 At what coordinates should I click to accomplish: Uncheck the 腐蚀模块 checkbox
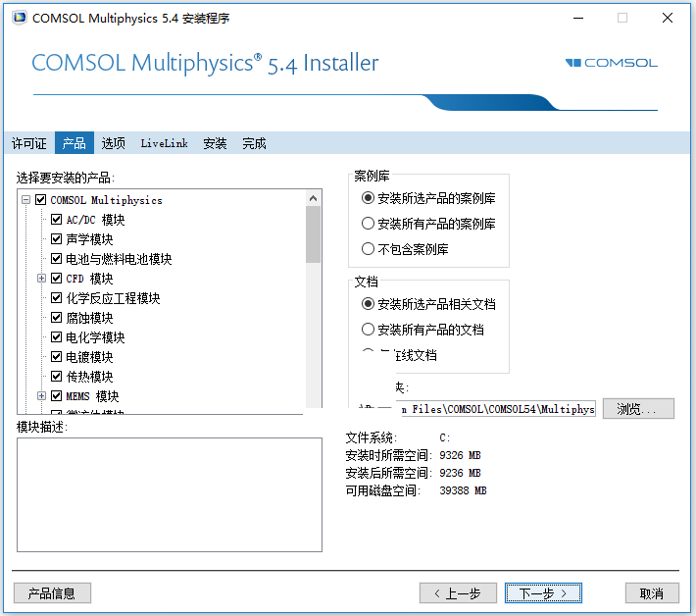57,317
